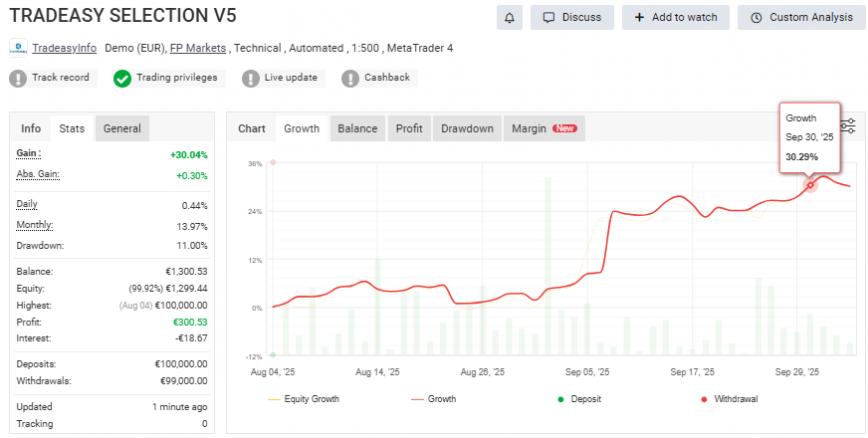Click the Cashback status icon
This screenshot has height=438, width=868.
coord(350,78)
